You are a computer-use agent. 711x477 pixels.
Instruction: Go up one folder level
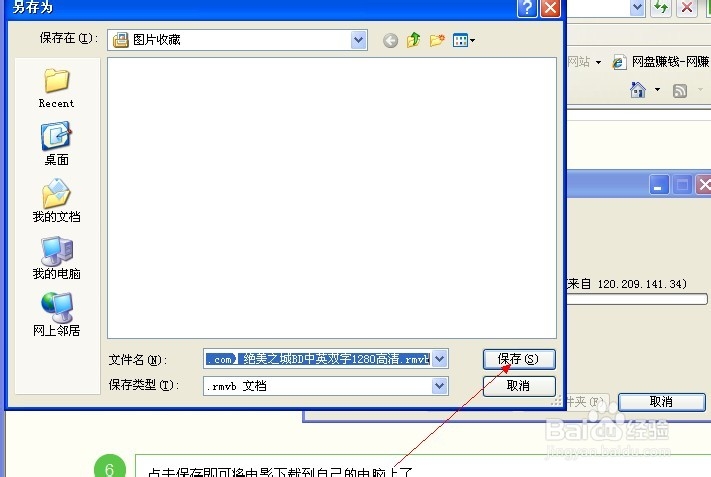coord(414,40)
